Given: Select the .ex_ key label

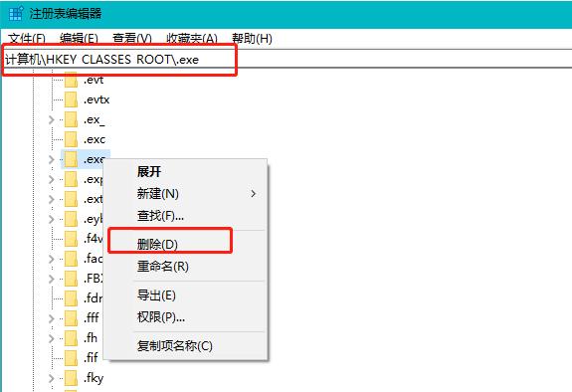Looking at the screenshot, I should [x=95, y=119].
